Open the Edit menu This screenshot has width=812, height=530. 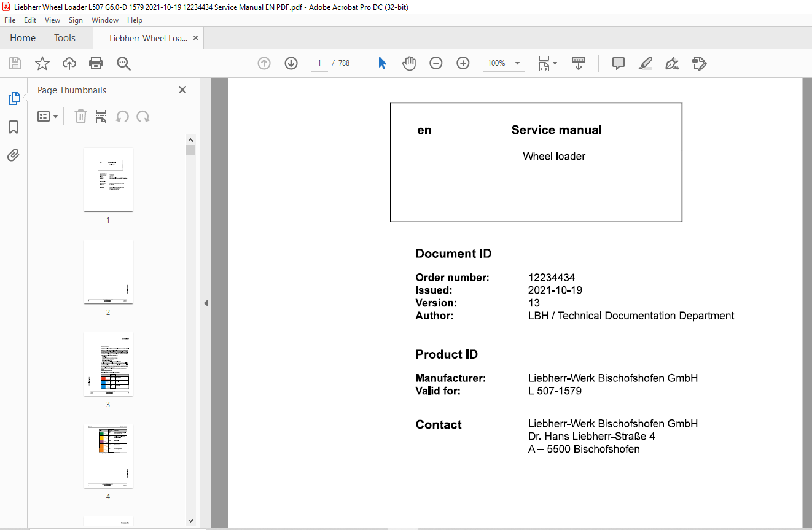[x=30, y=20]
